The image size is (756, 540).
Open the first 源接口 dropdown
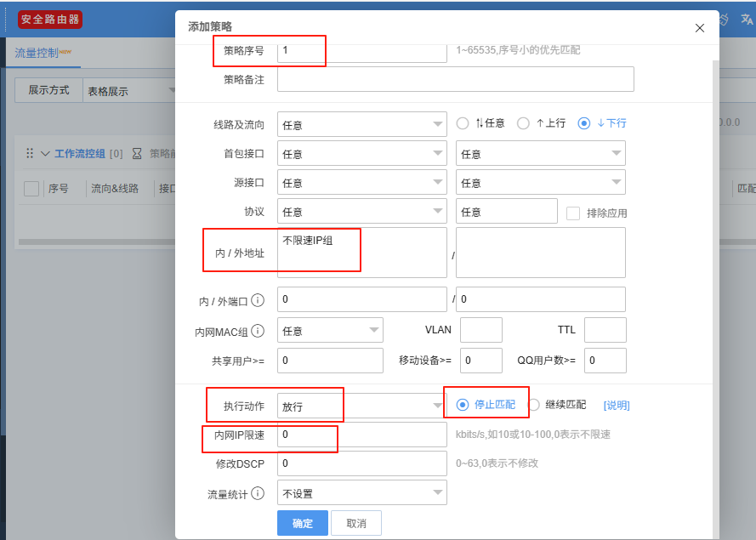362,182
